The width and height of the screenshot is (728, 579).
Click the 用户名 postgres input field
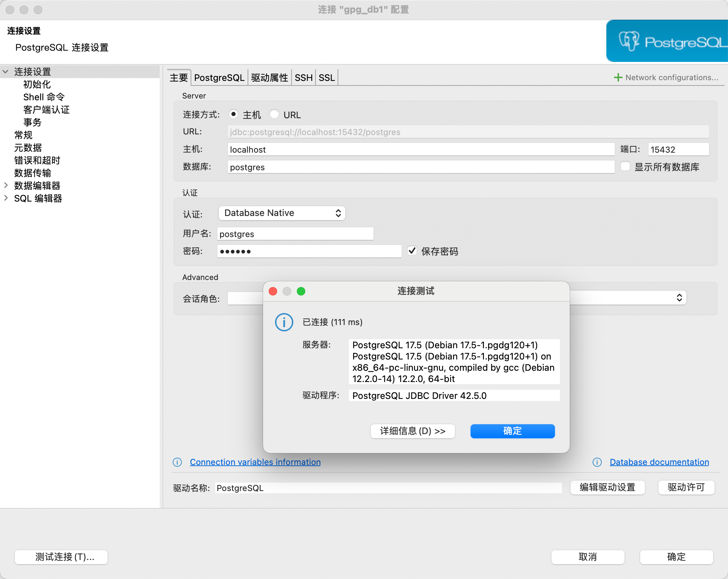[x=295, y=234]
